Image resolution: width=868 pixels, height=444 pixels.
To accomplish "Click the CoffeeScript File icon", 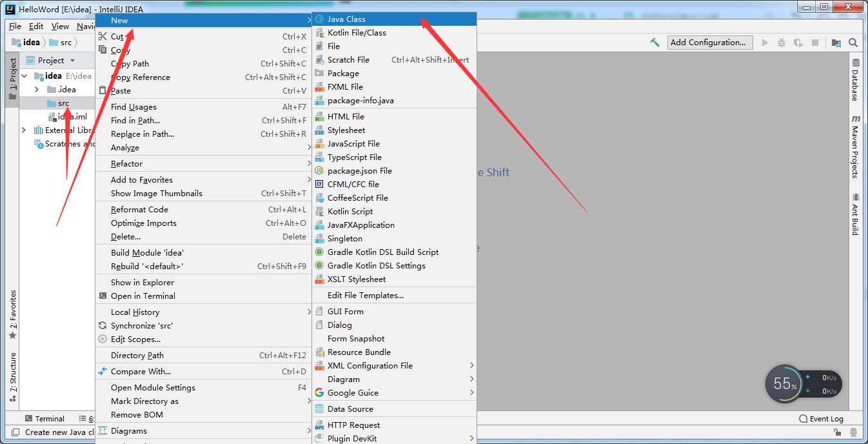I will click(x=319, y=197).
